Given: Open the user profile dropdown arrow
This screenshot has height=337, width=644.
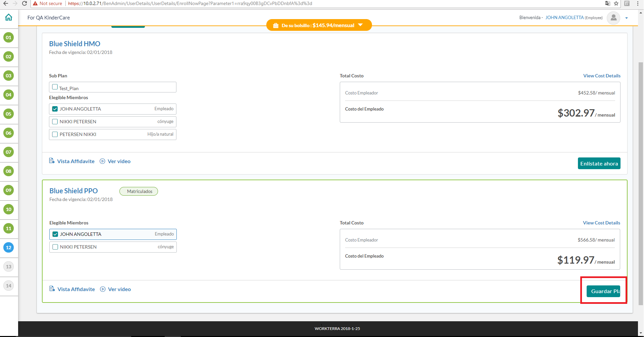Looking at the screenshot, I should [627, 18].
